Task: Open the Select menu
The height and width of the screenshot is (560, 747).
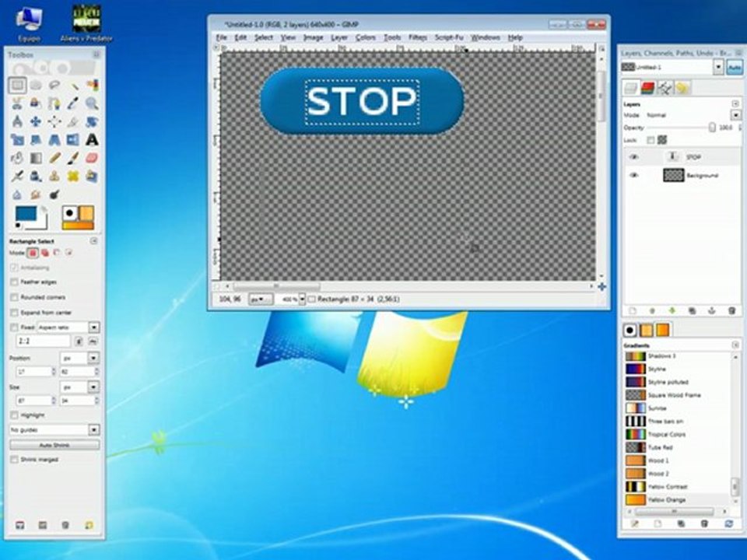Action: click(x=264, y=37)
